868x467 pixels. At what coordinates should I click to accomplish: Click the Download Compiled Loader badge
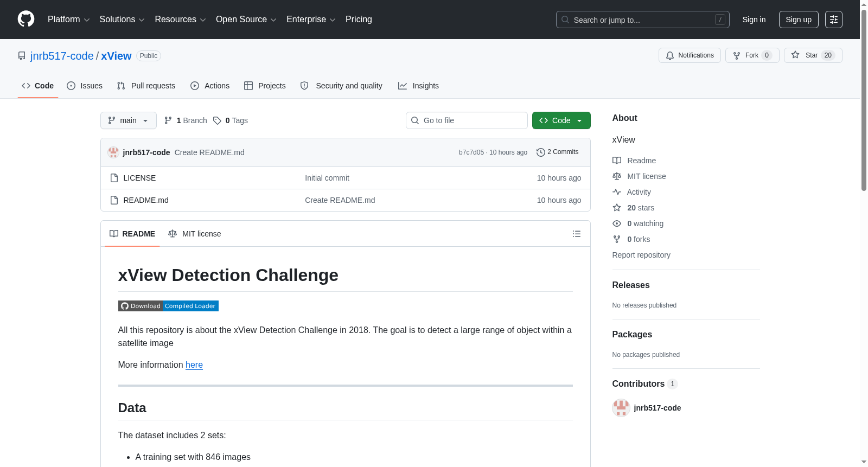click(x=168, y=306)
